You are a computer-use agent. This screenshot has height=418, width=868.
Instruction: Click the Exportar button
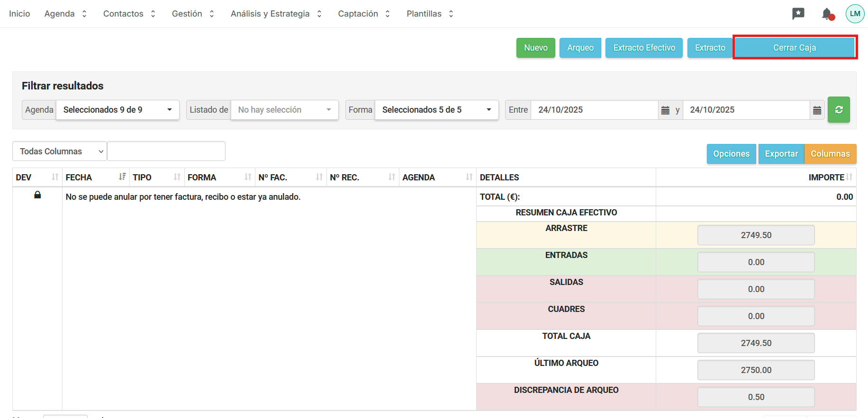[781, 154]
